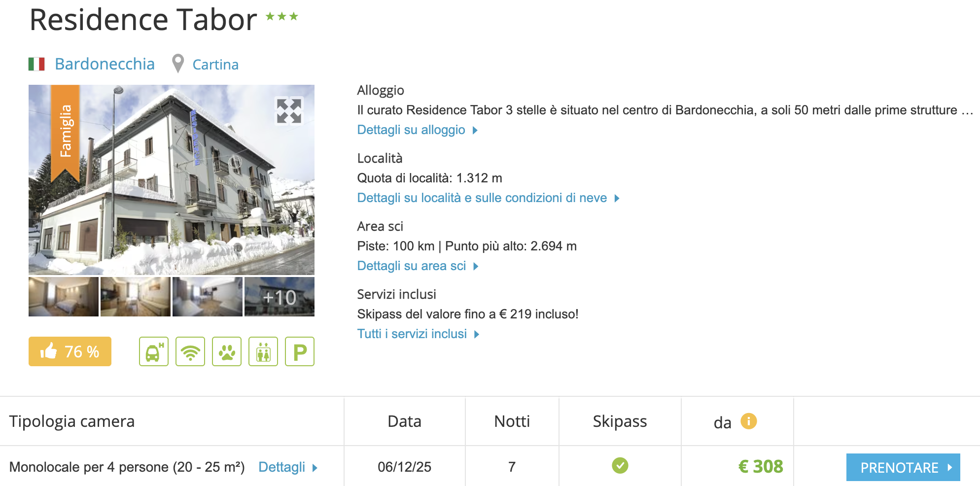
Task: Click the elevator amenity icon
Action: (263, 351)
